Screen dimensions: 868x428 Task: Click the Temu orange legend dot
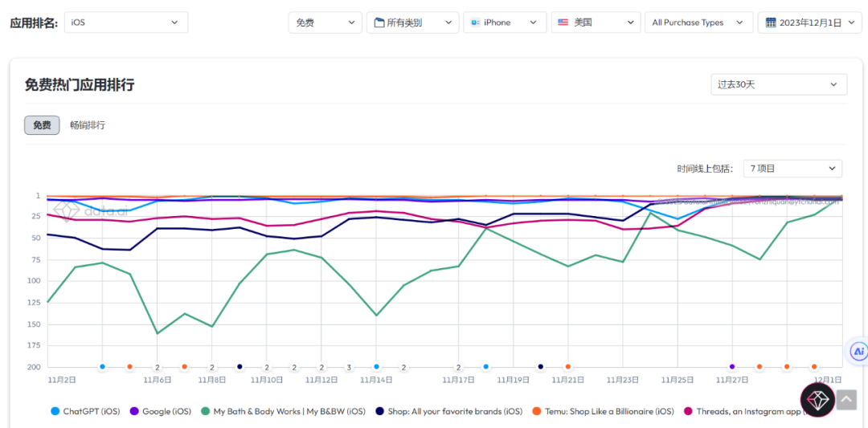[534, 411]
